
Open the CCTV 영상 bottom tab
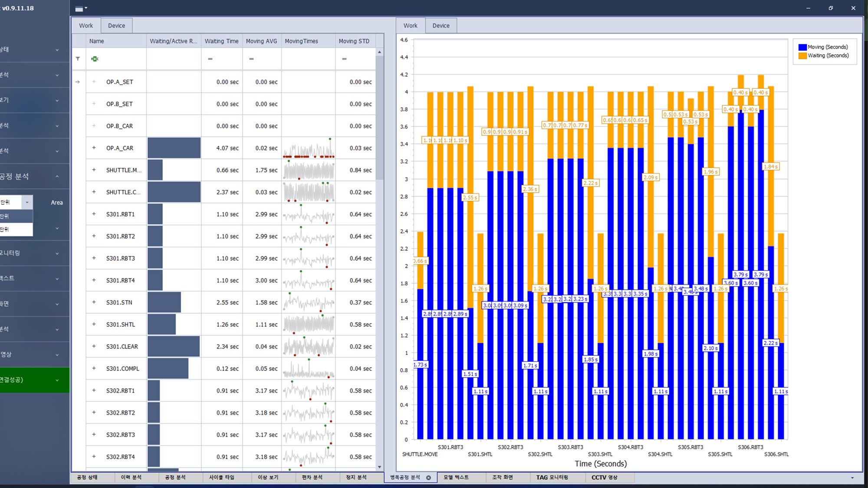click(604, 478)
